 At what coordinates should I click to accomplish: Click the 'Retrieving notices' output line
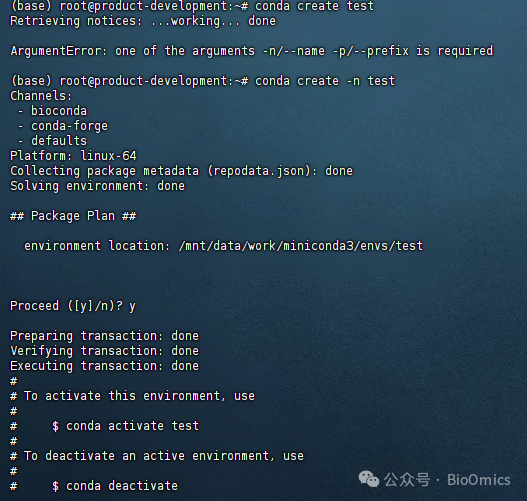[x=143, y=21]
